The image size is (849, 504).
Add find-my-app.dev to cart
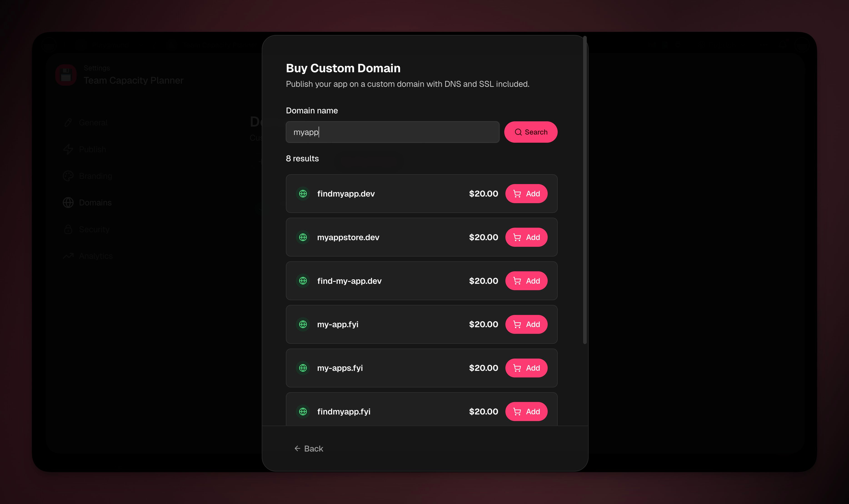526,281
